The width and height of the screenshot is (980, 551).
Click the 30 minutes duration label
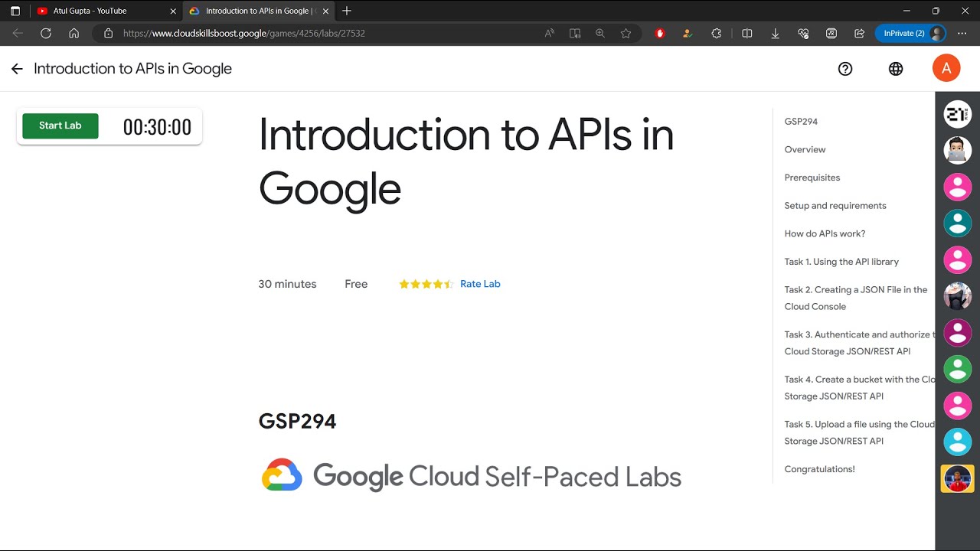coord(287,284)
